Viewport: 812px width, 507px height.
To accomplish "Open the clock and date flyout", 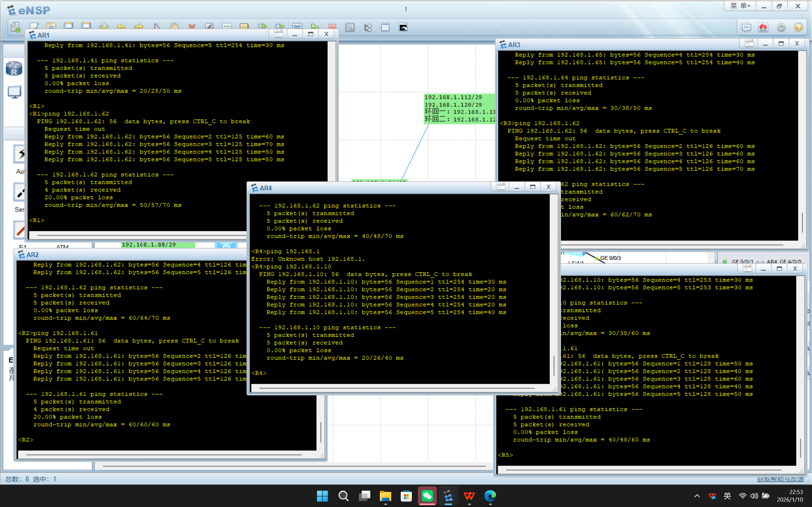I will coord(790,496).
